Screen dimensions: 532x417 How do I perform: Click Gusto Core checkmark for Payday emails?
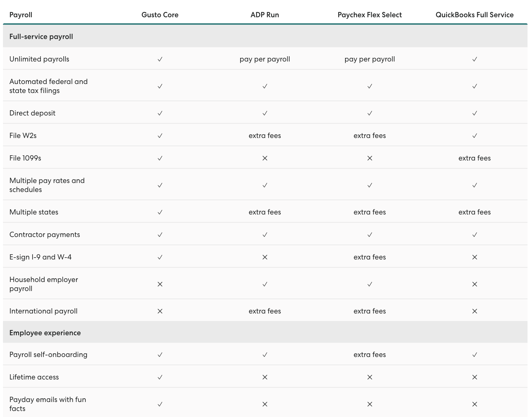[x=160, y=404]
